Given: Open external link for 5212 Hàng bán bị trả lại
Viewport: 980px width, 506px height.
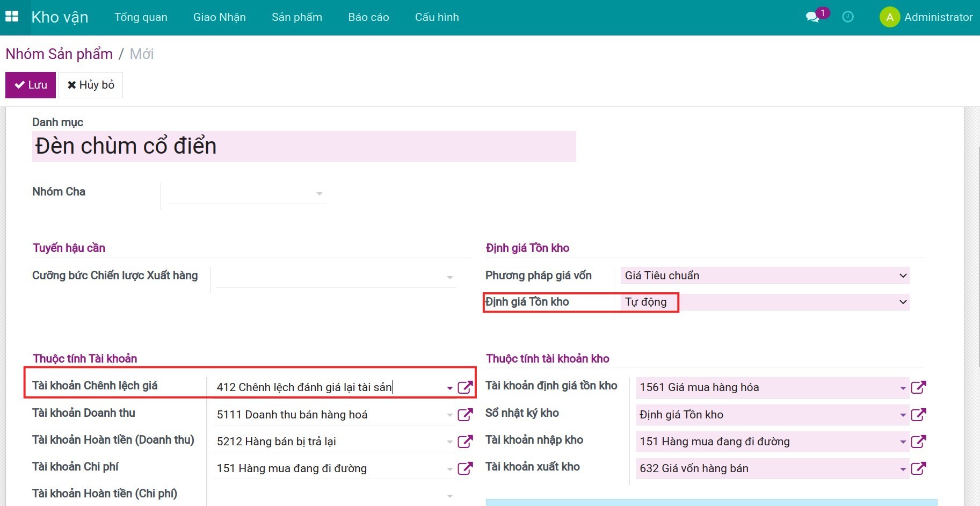Looking at the screenshot, I should [465, 442].
